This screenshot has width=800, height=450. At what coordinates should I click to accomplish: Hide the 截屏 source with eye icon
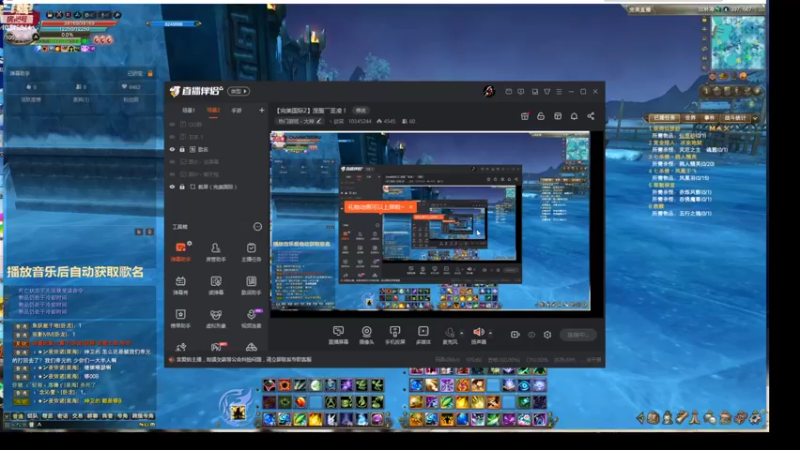(172, 187)
